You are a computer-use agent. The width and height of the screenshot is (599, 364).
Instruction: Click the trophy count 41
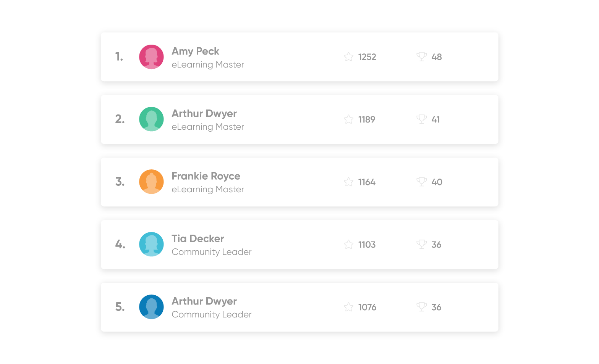tap(436, 120)
